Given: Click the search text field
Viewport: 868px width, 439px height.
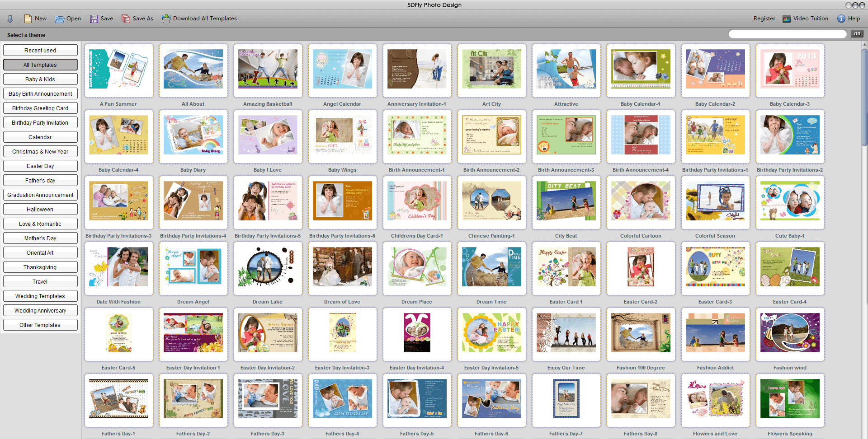Looking at the screenshot, I should (787, 34).
